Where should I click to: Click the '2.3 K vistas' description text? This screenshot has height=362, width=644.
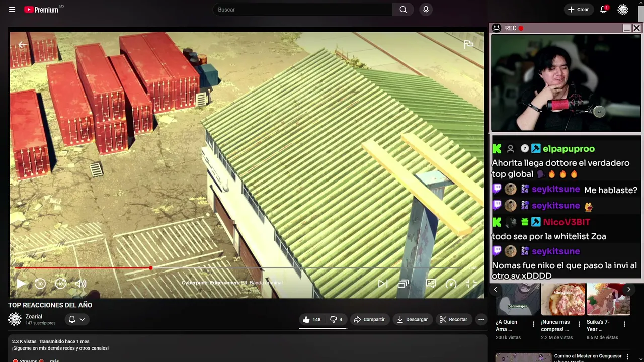[24, 342]
